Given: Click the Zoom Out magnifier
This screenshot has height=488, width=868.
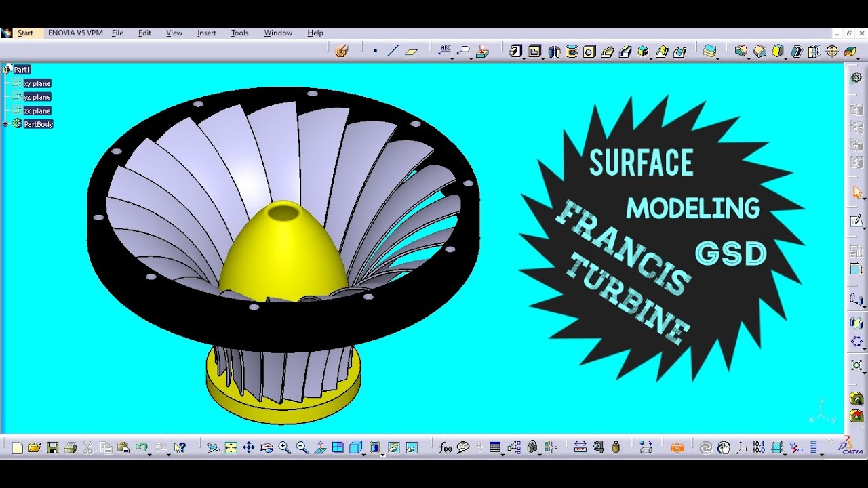Looking at the screenshot, I should click(x=302, y=447).
